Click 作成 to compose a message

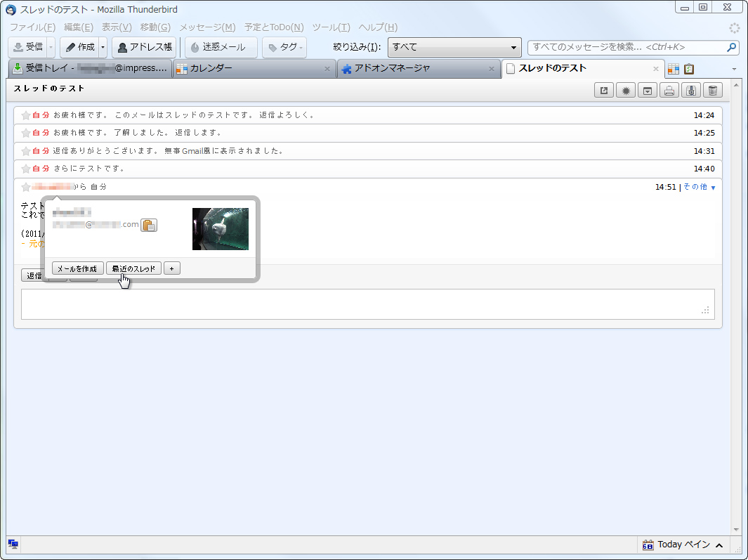click(x=79, y=47)
